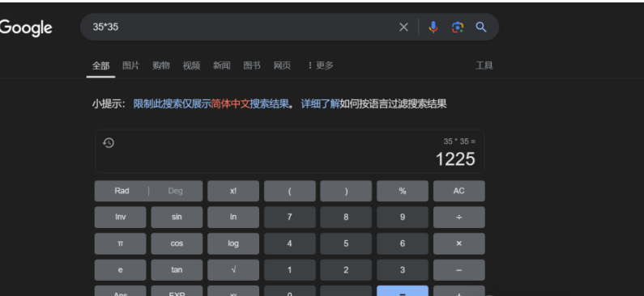Click the calculator 2 key
Screen dimensions: 644x296
[x=346, y=270]
